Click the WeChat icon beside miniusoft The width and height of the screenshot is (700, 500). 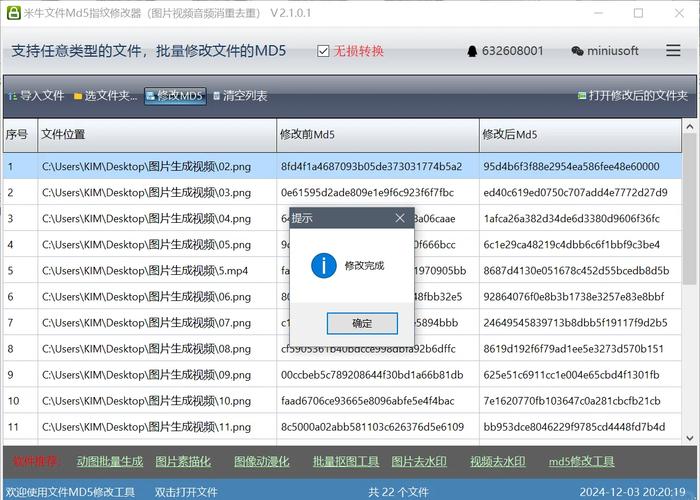pos(577,51)
